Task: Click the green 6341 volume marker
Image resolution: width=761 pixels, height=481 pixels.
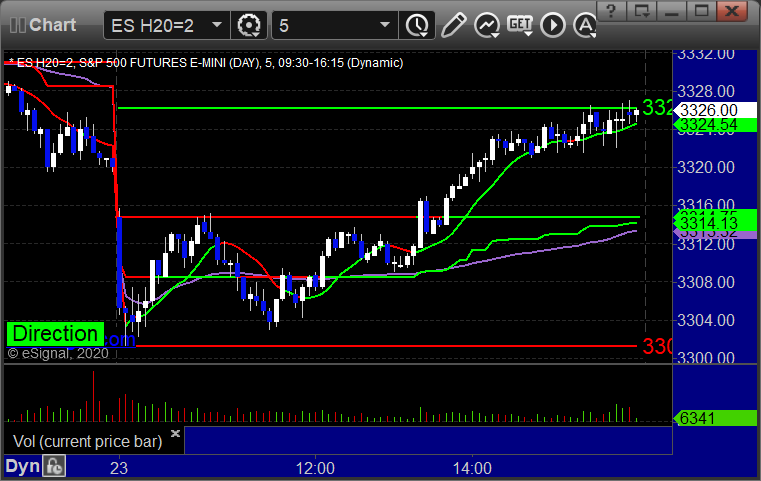Action: click(715, 418)
